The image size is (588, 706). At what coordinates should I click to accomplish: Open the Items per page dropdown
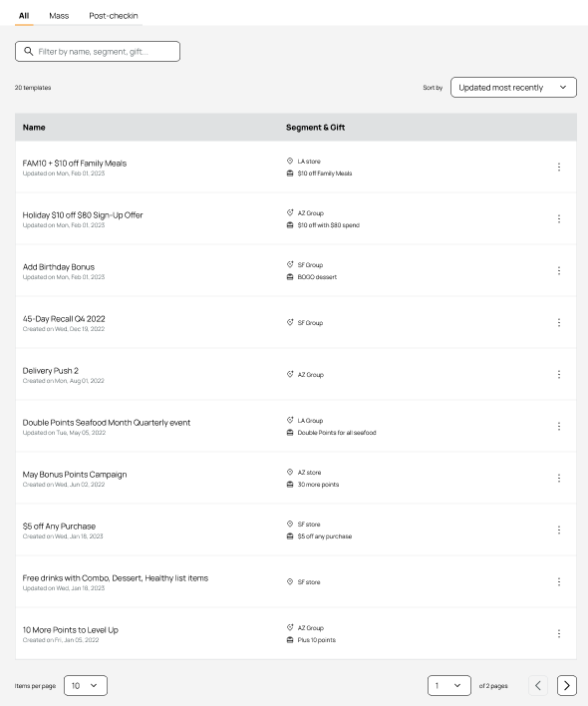tap(86, 685)
